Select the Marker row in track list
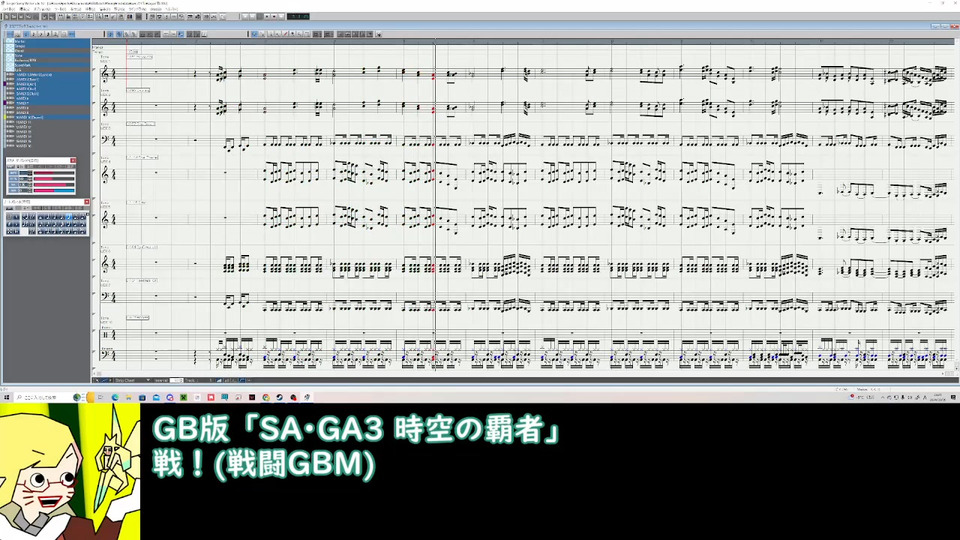Screen dimensions: 960x540 [x=49, y=42]
